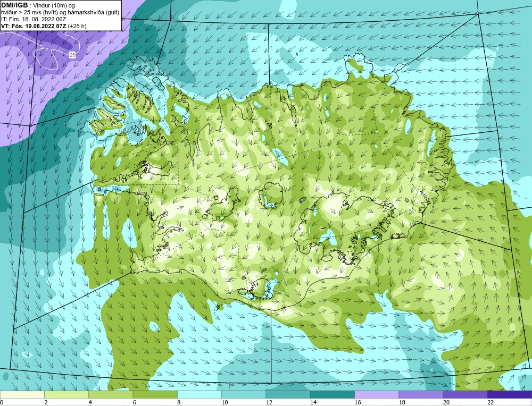
Task: Click the 8–10 m/s light cyan legend swatch
Action: click(199, 394)
